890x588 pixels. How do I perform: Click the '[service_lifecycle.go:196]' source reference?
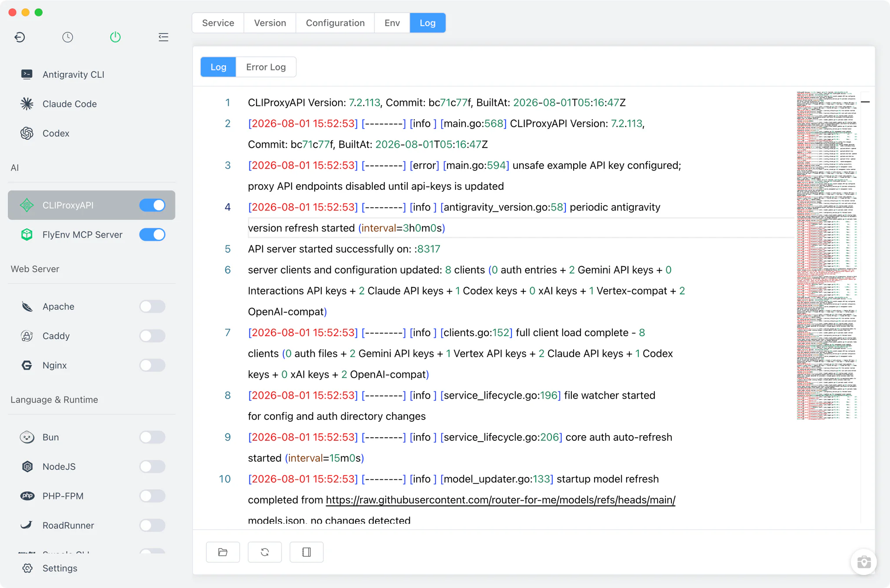501,395
